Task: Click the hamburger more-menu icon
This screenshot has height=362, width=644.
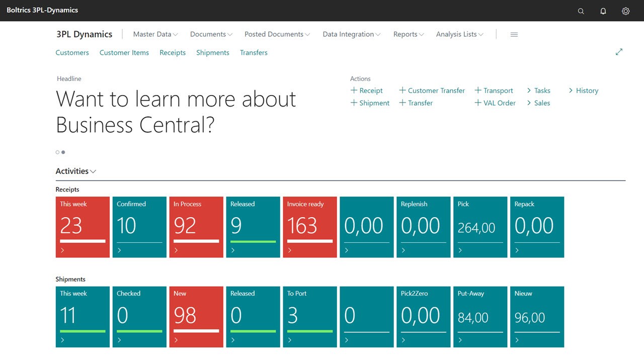Action: pyautogui.click(x=514, y=34)
